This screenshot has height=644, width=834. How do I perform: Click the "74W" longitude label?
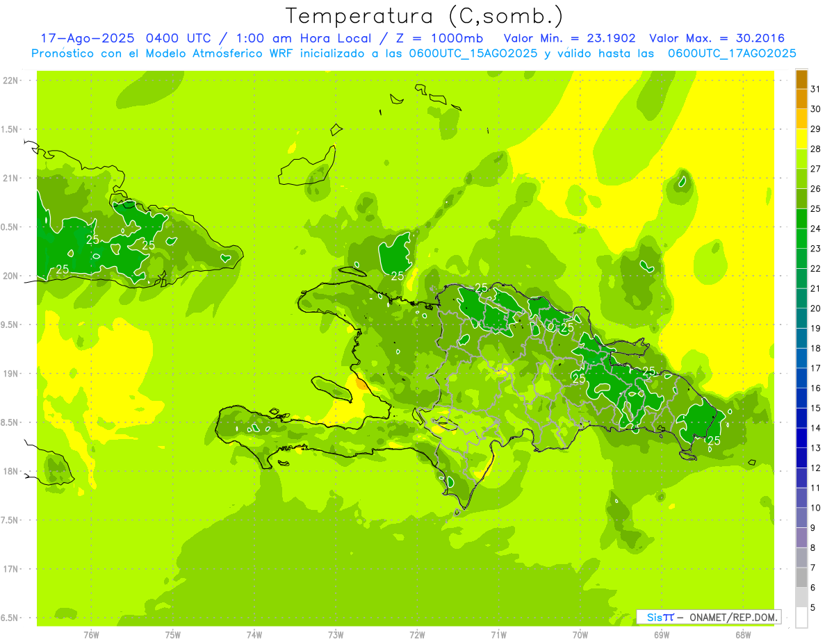(x=254, y=634)
